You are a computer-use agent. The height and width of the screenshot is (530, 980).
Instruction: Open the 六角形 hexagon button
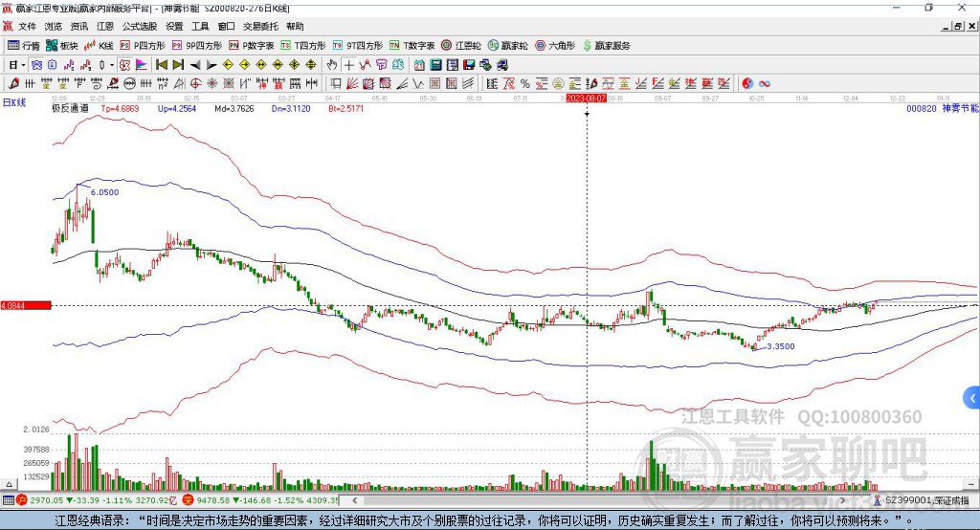pyautogui.click(x=555, y=46)
